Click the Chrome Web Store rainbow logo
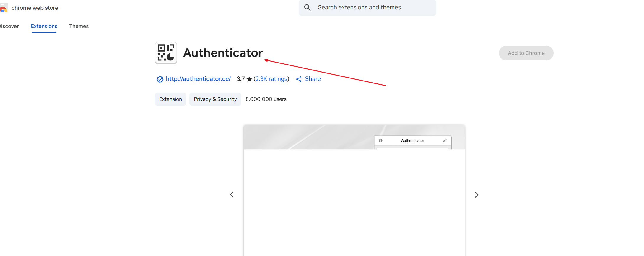Image resolution: width=644 pixels, height=256 pixels. click(4, 8)
